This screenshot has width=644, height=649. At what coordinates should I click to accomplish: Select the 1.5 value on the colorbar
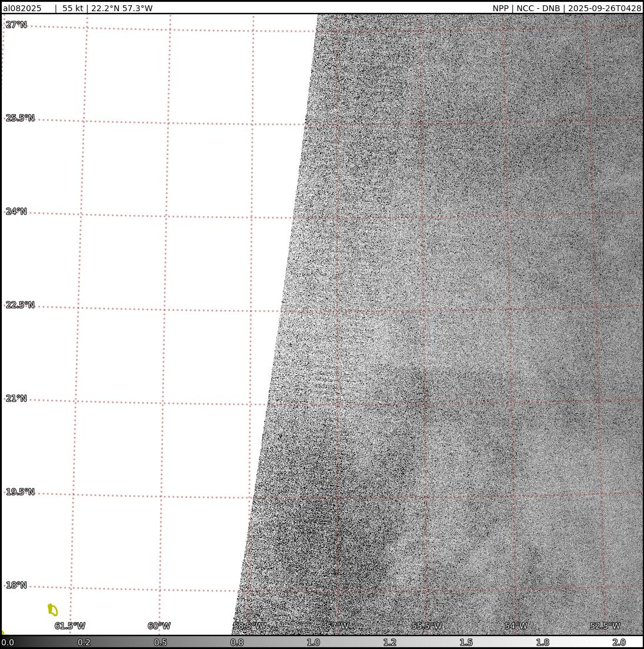coord(466,643)
